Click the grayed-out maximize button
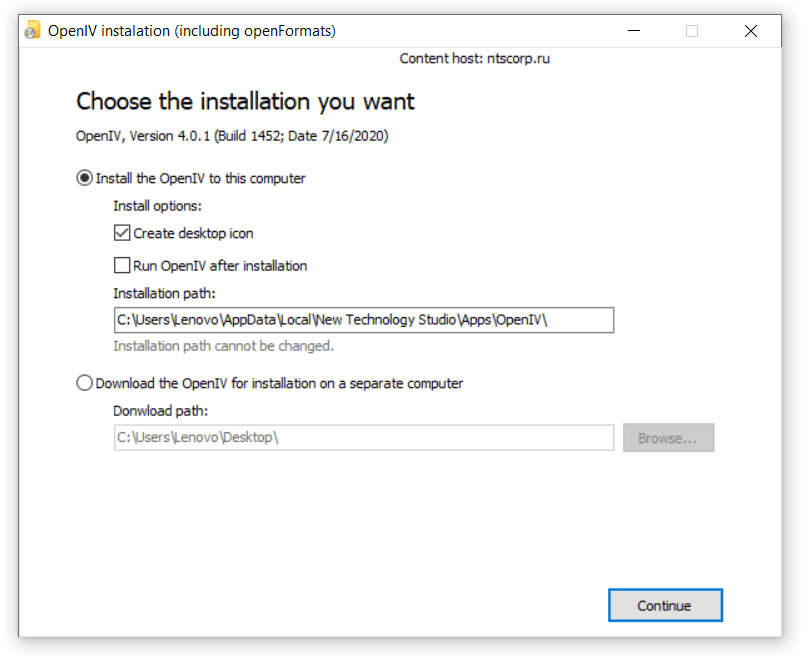The image size is (807, 657). click(x=692, y=31)
